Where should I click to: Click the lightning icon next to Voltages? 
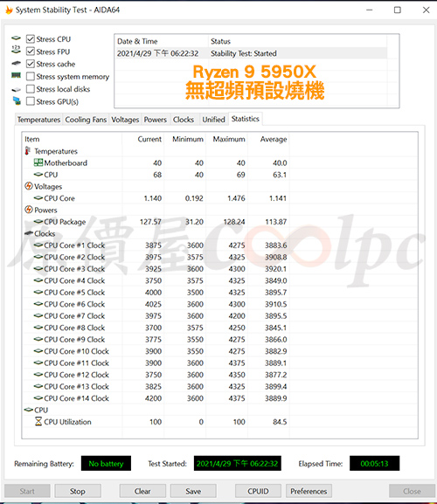(x=29, y=186)
